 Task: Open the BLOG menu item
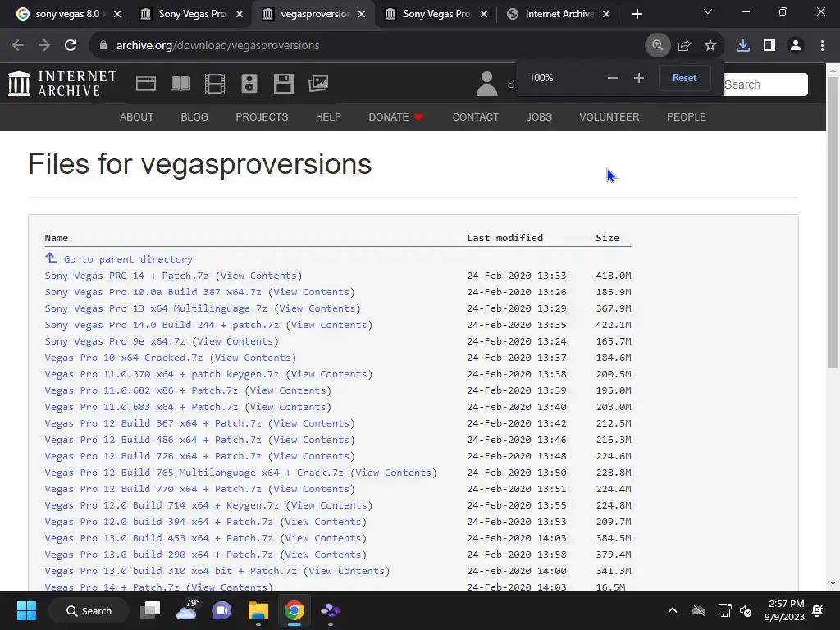[194, 116]
